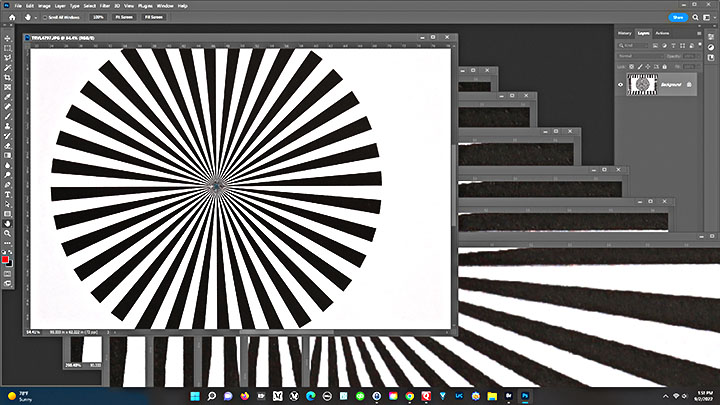720x405 pixels.
Task: Select the Path Selection tool
Action: point(7,204)
